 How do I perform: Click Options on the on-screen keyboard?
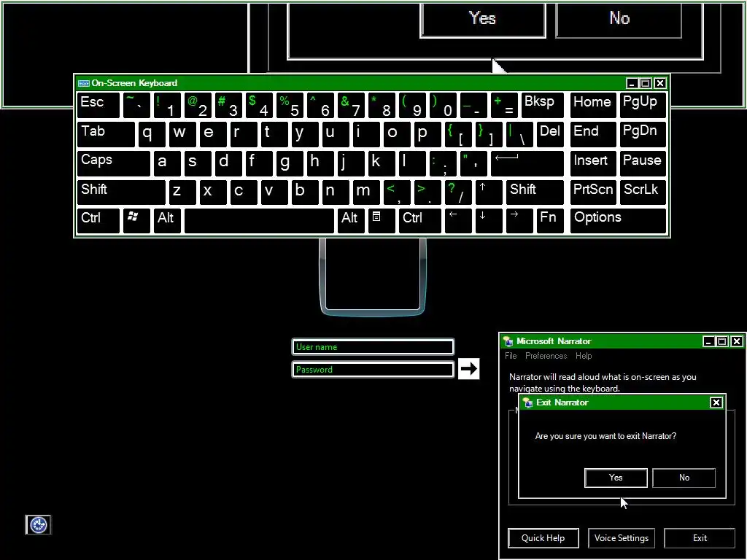(618, 221)
